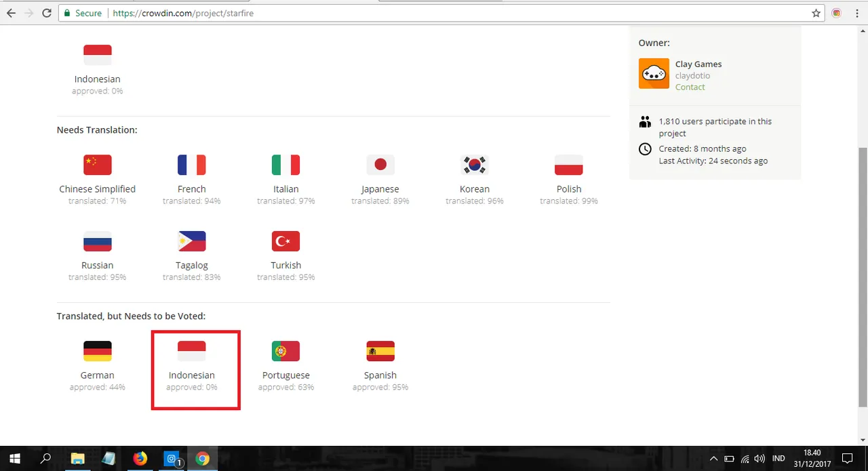Image resolution: width=868 pixels, height=471 pixels.
Task: Click the 'translated: 99%' text under Polish
Action: point(569,201)
